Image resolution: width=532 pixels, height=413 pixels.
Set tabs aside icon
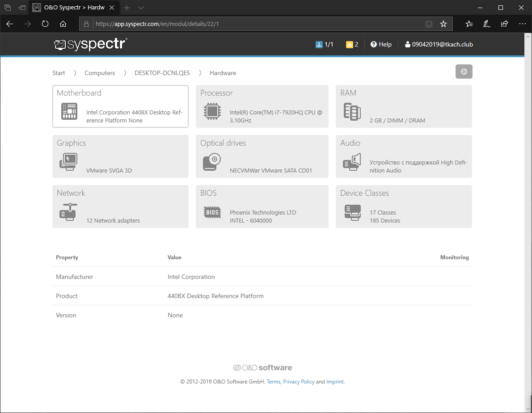pyautogui.click(x=22, y=8)
